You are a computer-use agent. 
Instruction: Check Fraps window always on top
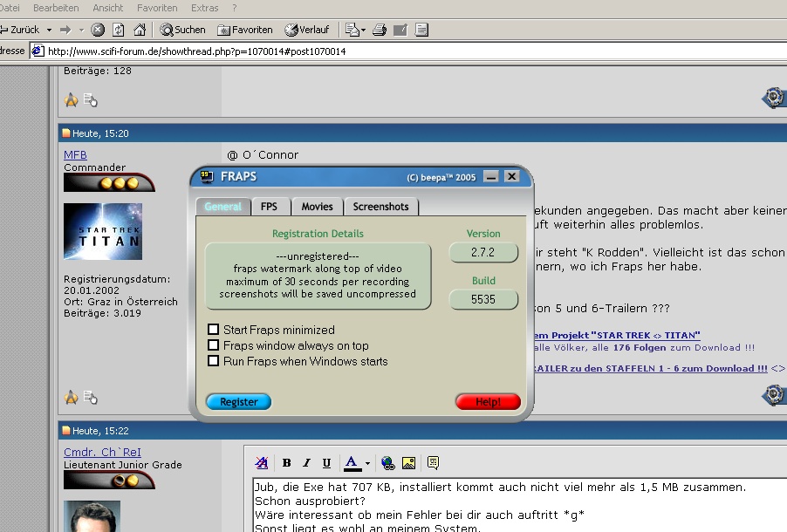click(213, 345)
